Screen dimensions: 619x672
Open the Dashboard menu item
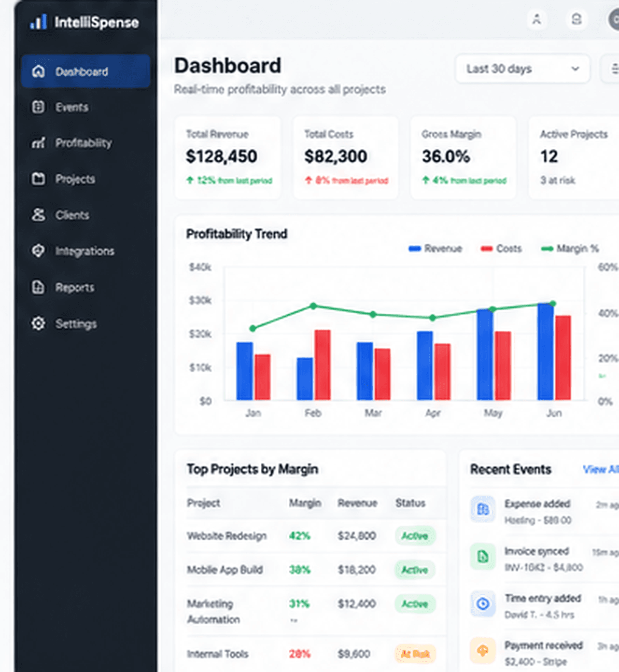coord(86,71)
